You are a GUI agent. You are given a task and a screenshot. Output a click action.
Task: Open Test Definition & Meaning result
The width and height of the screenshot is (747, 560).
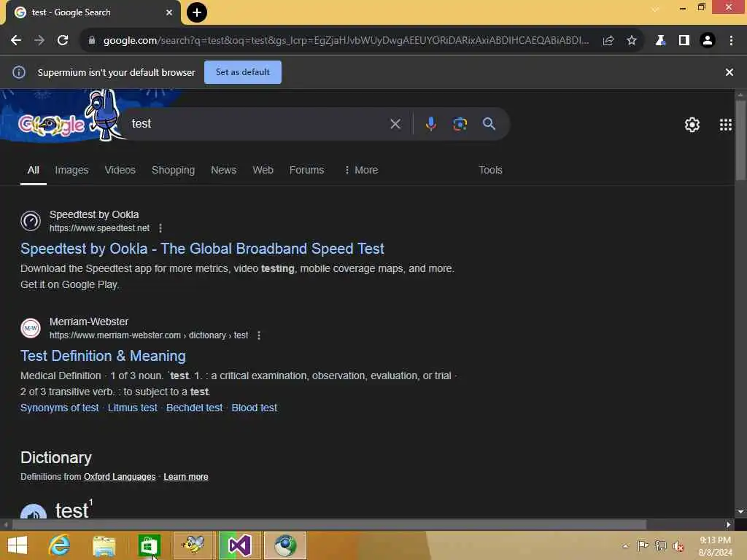point(103,356)
